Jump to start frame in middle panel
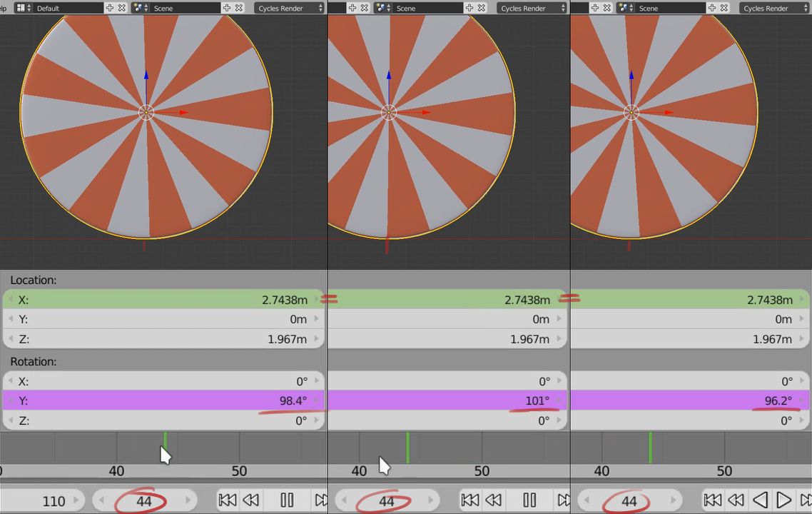The width and height of the screenshot is (812, 514). pos(470,500)
